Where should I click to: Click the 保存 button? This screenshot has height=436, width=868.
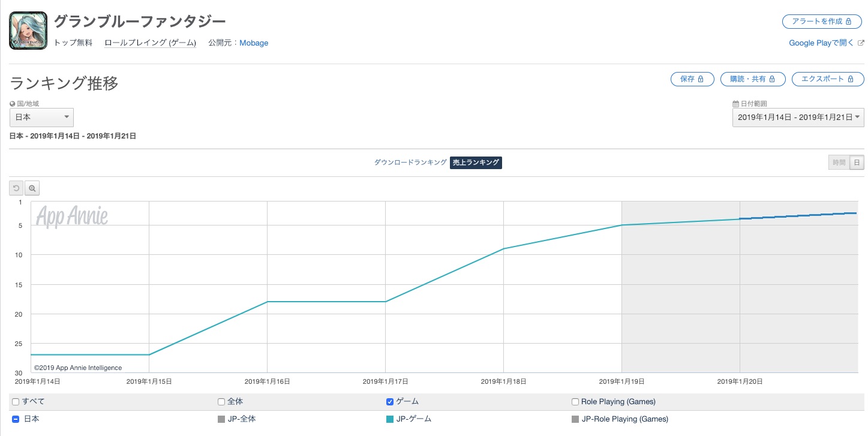(692, 79)
